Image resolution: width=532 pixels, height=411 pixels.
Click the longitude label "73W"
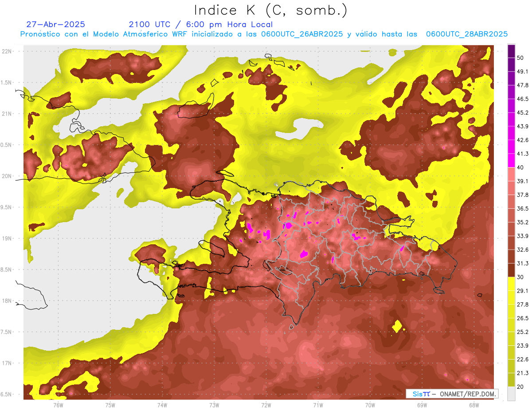pyautogui.click(x=214, y=405)
